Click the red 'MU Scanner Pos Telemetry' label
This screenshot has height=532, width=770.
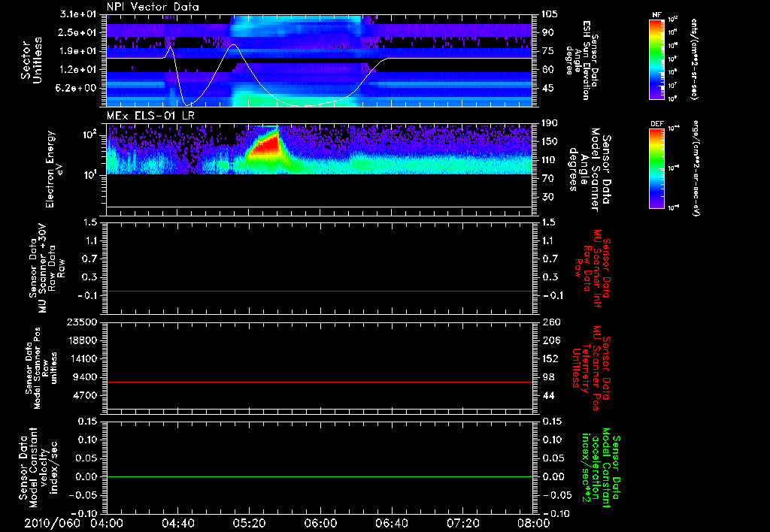[591, 368]
